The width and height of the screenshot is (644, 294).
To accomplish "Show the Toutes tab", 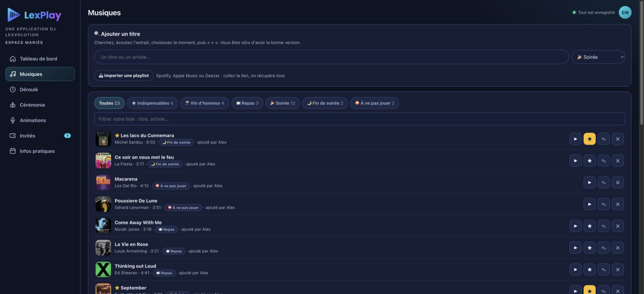I will (x=109, y=103).
